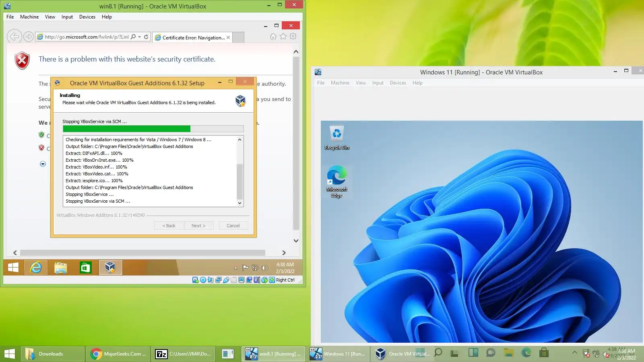Select the Certificate Error: Navigation tab
This screenshot has height=362, width=644.
192,37
